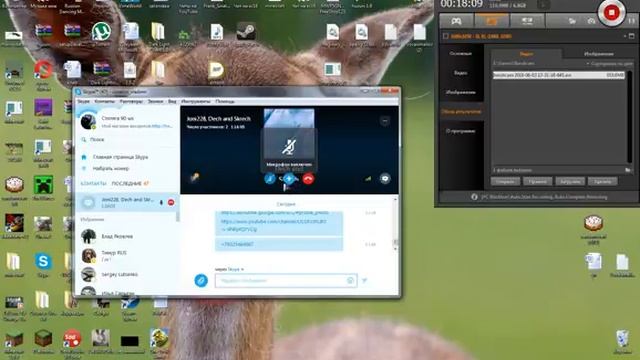The width and height of the screenshot is (640, 360).
Task: Click the blue send file paperclip button
Action: [201, 280]
